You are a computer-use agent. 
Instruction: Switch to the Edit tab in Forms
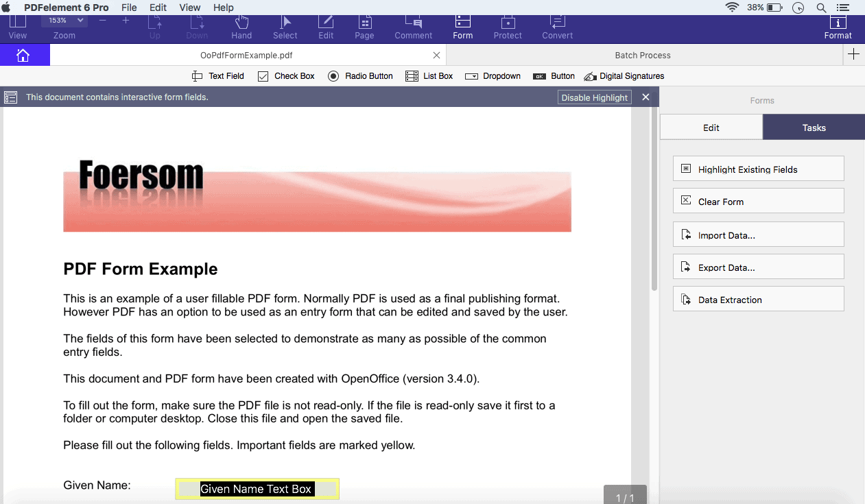[x=711, y=128]
